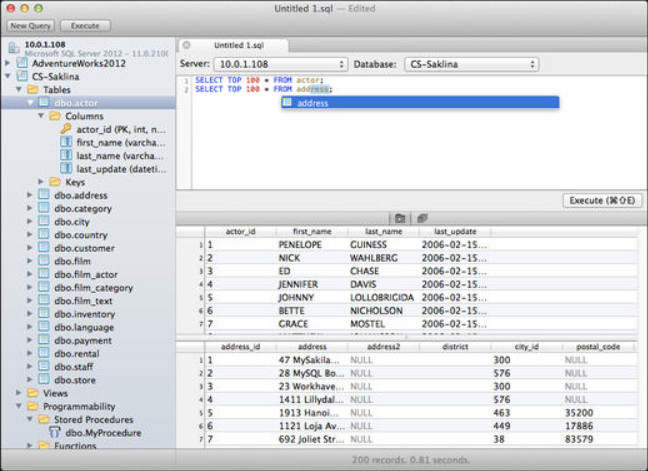Click the column icon beside last_name

pyautogui.click(x=66, y=155)
